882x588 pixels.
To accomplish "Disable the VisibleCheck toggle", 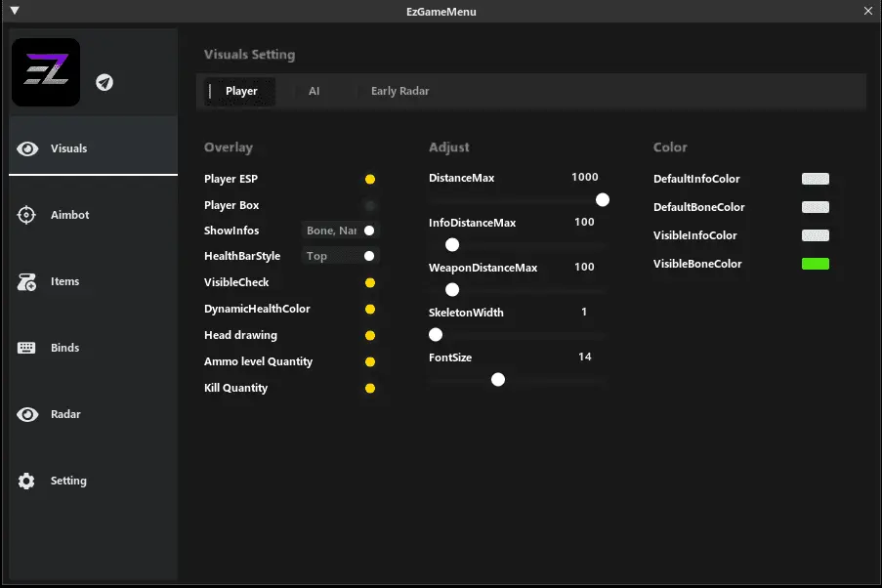I will pos(370,283).
